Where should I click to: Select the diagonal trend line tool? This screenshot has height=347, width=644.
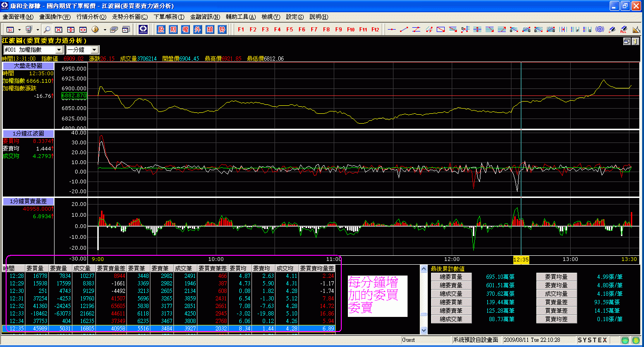tap(404, 30)
